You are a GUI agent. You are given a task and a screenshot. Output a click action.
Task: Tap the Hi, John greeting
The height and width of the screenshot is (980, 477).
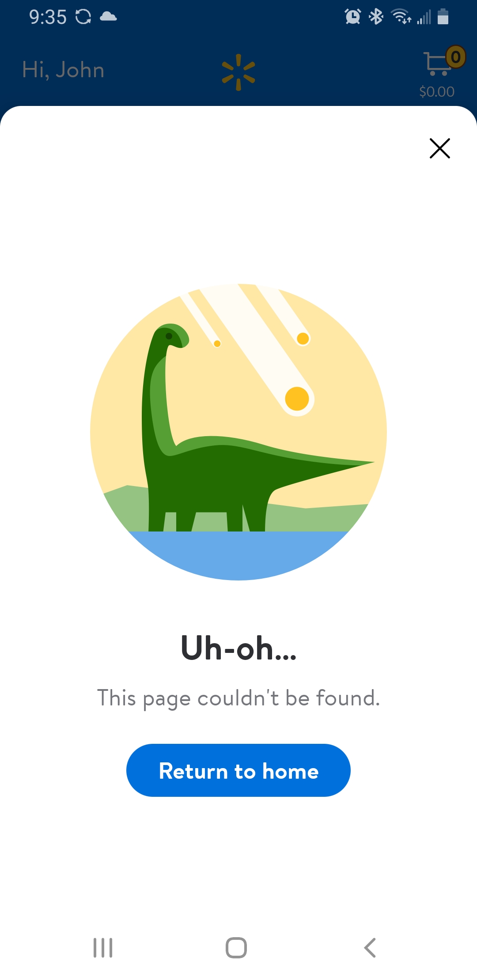63,70
